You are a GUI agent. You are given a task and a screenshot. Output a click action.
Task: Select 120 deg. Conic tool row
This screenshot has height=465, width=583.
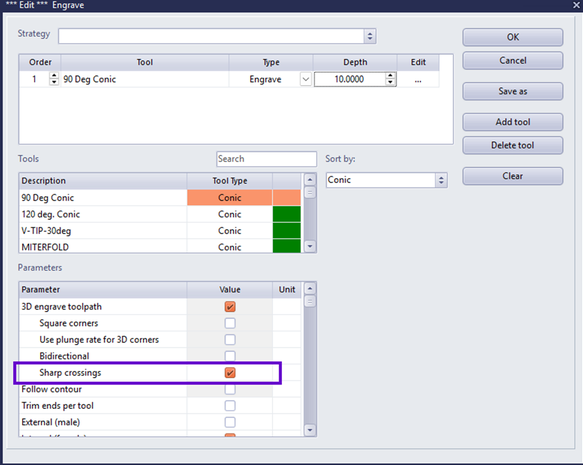click(x=160, y=214)
